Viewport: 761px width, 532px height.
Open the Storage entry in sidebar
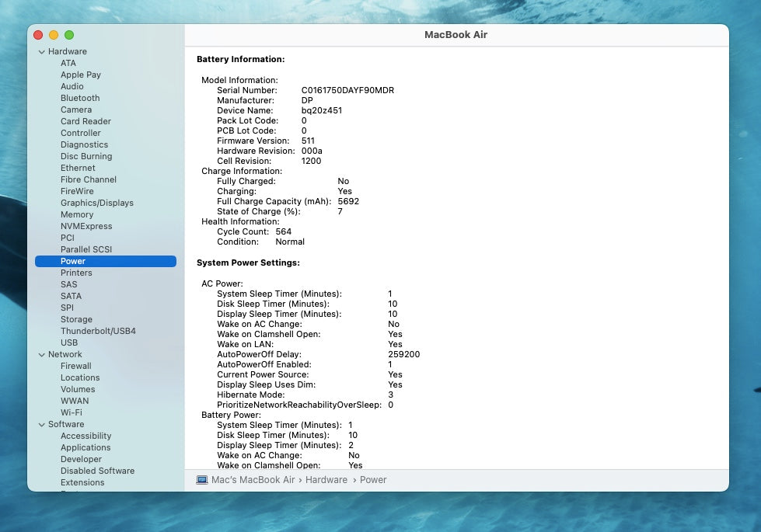click(76, 319)
